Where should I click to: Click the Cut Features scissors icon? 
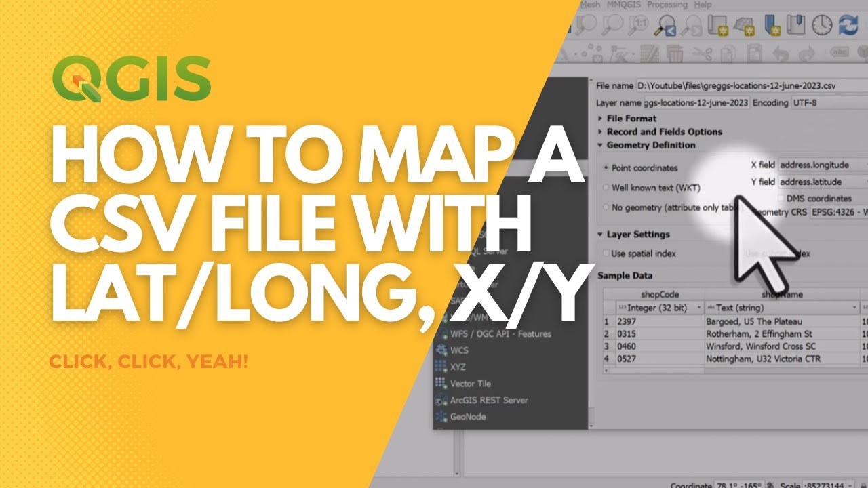coord(702,54)
